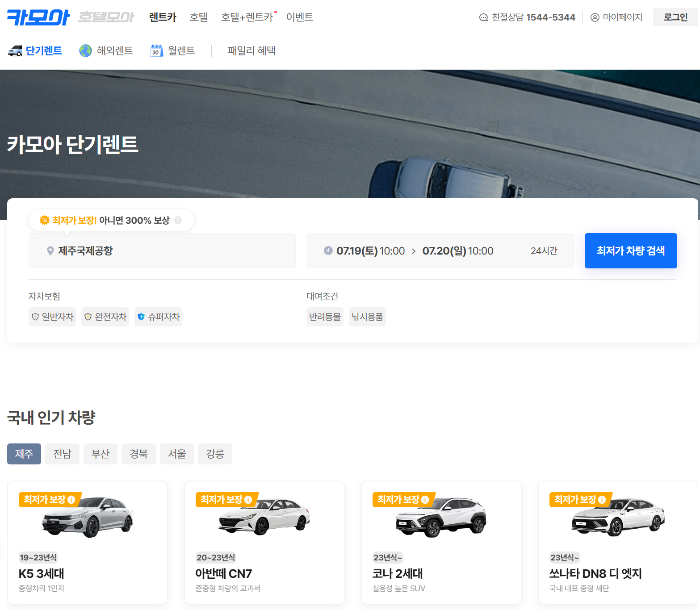The width and height of the screenshot is (700, 610).
Task: Switch to the 호텔 menu
Action: pos(198,17)
